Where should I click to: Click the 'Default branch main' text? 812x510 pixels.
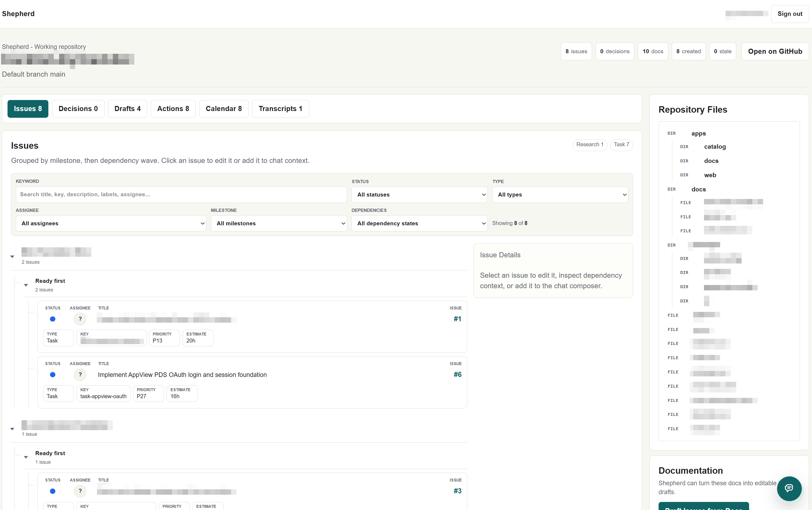[x=33, y=74]
